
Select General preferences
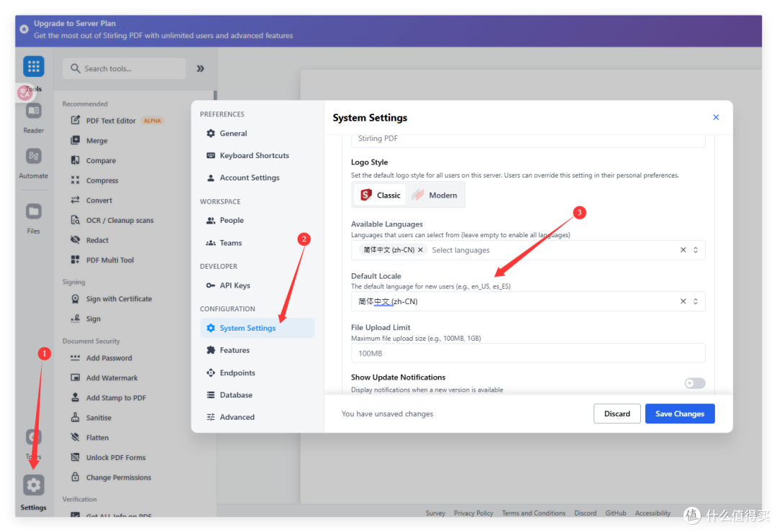point(257,133)
